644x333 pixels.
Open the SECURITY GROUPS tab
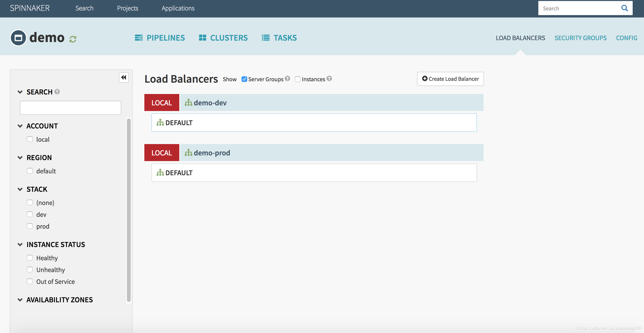pos(581,38)
